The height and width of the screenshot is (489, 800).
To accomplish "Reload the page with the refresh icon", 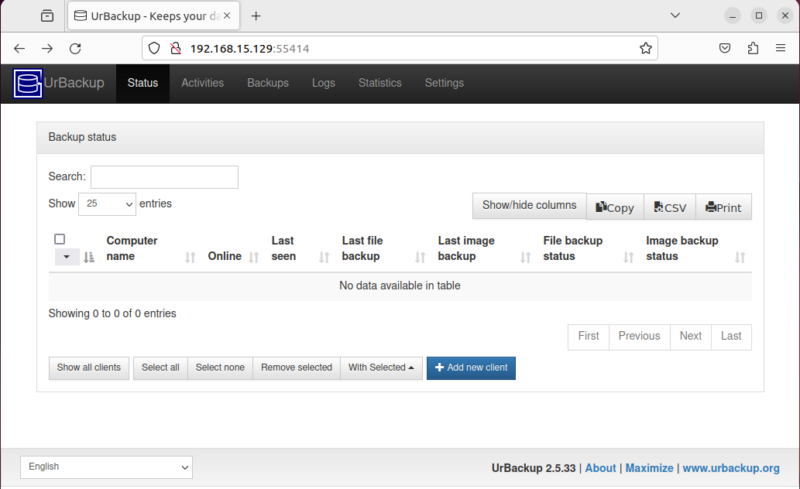I will (x=76, y=48).
